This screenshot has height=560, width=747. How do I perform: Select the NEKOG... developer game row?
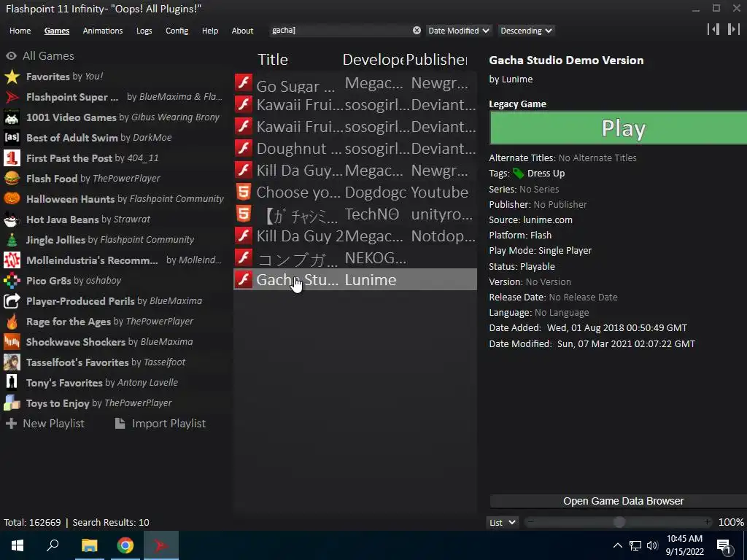pos(355,257)
